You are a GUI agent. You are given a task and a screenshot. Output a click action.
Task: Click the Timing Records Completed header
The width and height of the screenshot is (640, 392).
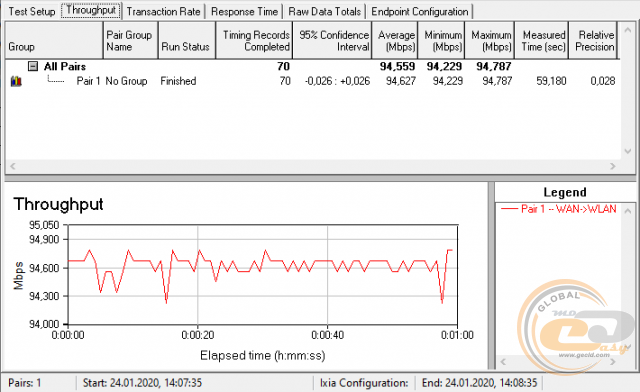coord(254,40)
